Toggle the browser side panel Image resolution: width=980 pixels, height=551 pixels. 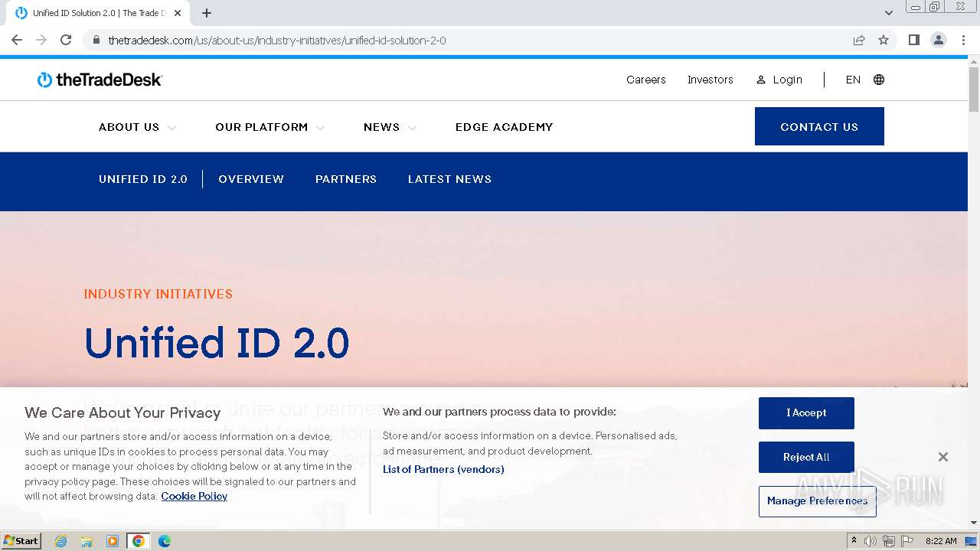click(x=913, y=40)
